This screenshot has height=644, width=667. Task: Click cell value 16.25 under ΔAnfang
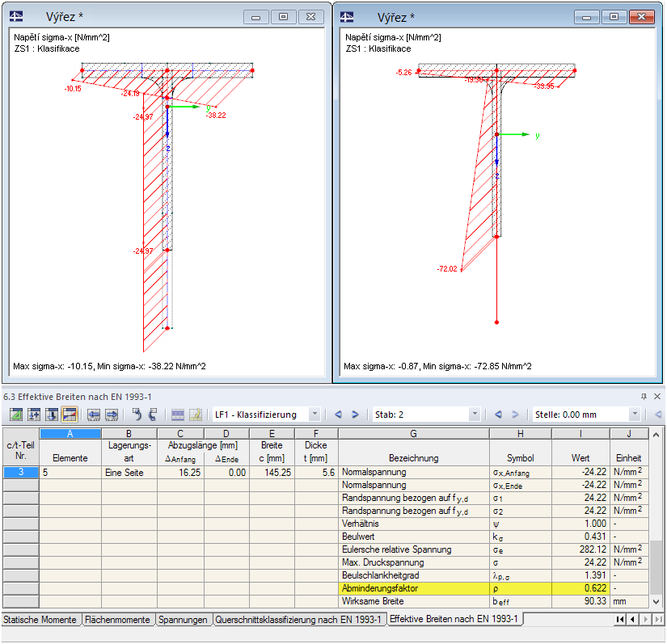click(x=181, y=472)
